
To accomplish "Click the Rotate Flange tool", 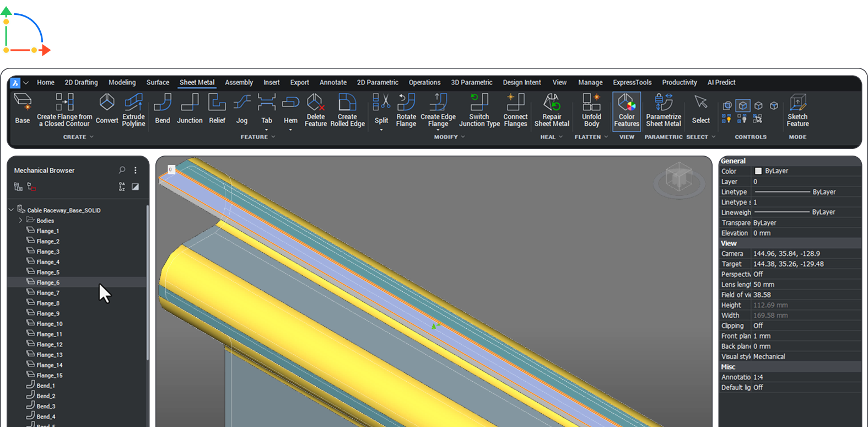I will [406, 109].
